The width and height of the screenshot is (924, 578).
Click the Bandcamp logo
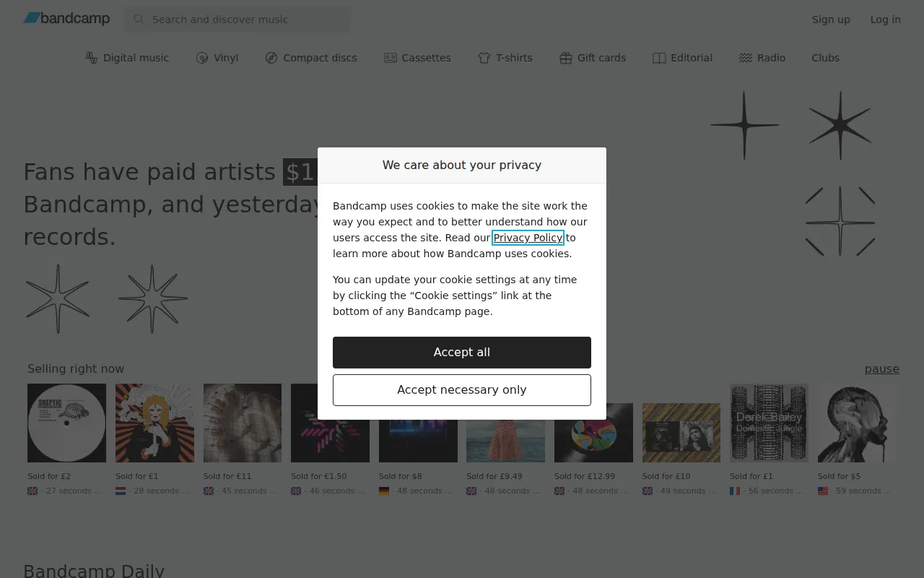(x=66, y=19)
